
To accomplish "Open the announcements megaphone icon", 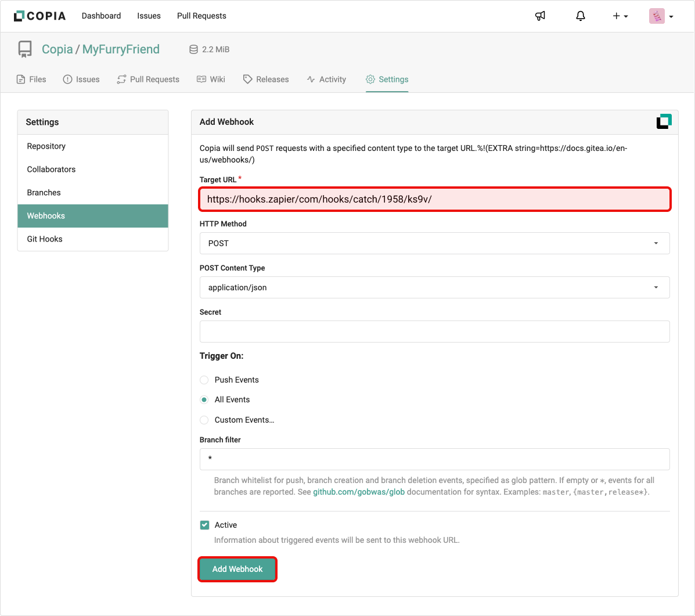I will coord(540,16).
